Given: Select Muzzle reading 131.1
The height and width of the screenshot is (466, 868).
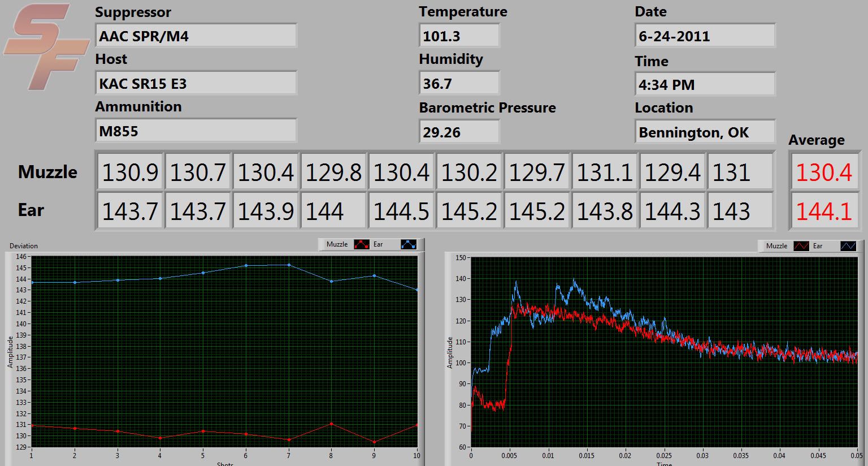Looking at the screenshot, I should point(605,172).
